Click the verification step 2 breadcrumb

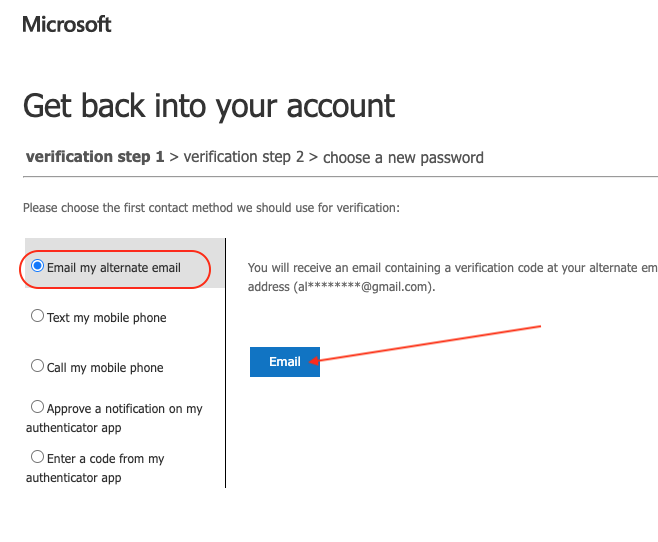pos(244,157)
